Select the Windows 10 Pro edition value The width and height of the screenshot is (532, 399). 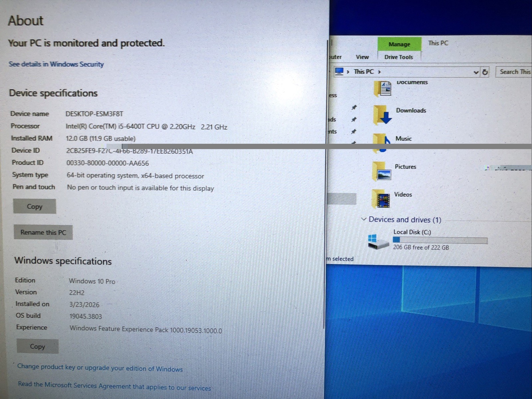point(92,281)
